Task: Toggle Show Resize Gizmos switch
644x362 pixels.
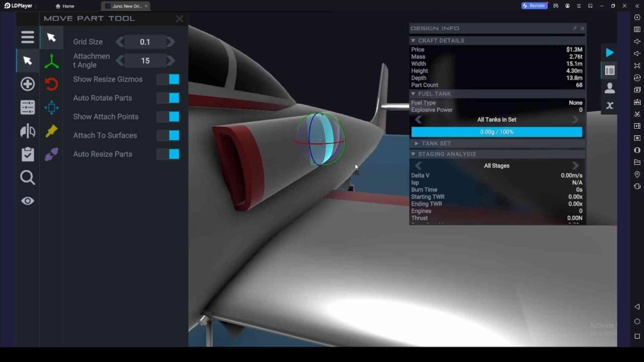Action: (x=168, y=79)
